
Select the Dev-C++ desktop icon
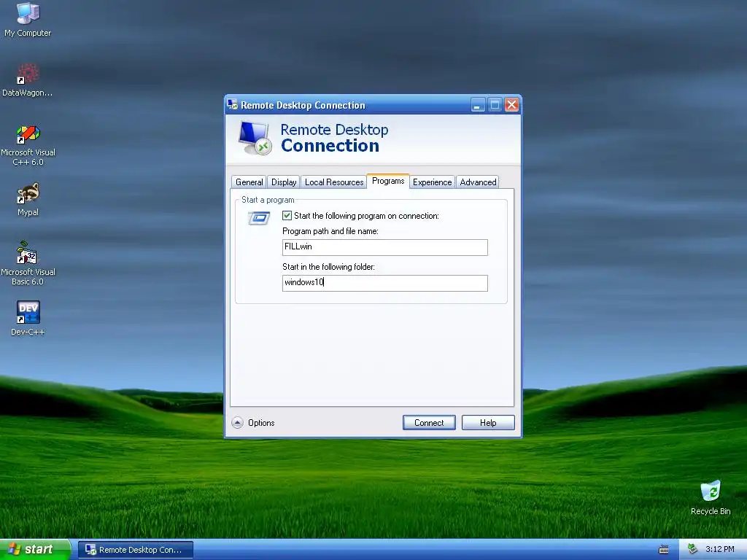(28, 318)
